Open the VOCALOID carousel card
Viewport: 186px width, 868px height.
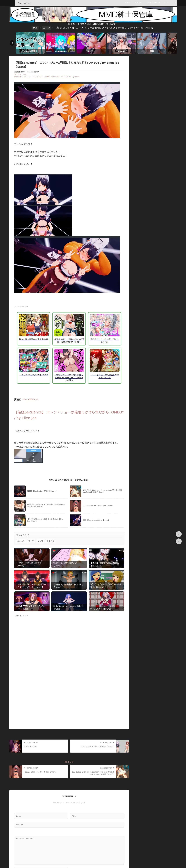pyautogui.click(x=61, y=43)
